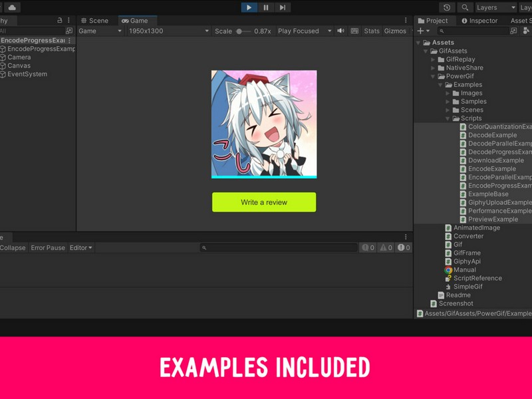Open Project search window icon
The image size is (532, 399).
click(x=513, y=31)
